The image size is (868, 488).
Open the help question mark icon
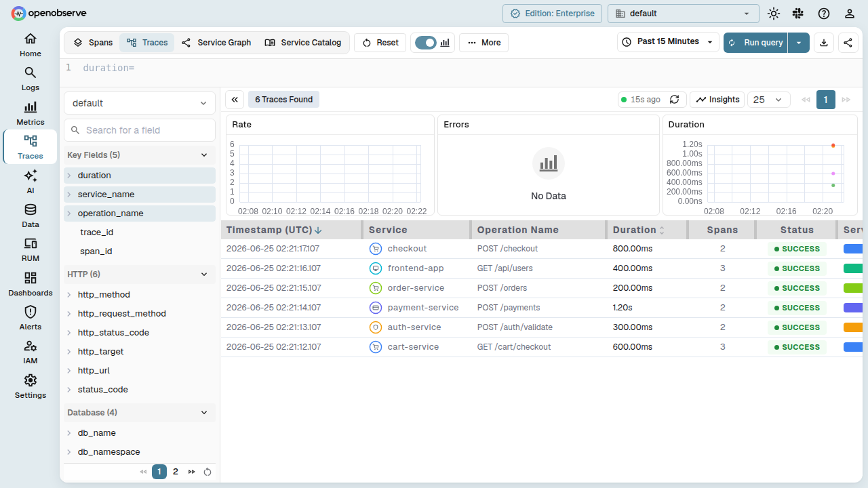click(x=824, y=14)
